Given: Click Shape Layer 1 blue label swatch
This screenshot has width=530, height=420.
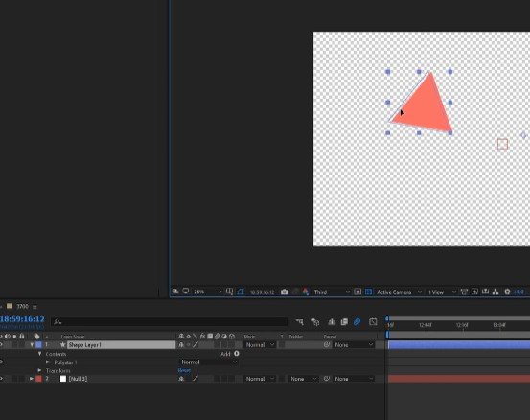Looking at the screenshot, I should pyautogui.click(x=38, y=345).
